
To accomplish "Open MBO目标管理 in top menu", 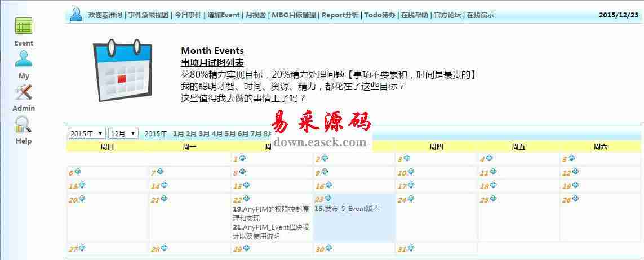I will coord(294,15).
